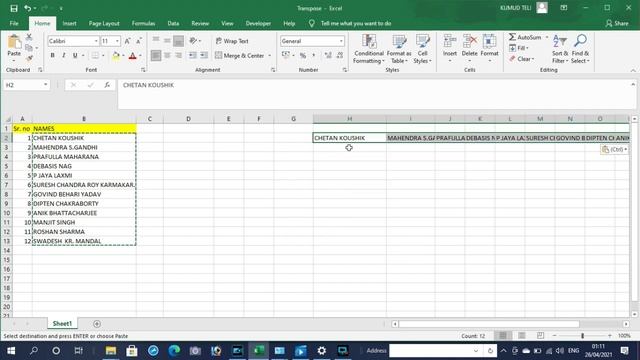640x360 pixels.
Task: Open Clear dropdown in Editing group
Action: pos(522,59)
